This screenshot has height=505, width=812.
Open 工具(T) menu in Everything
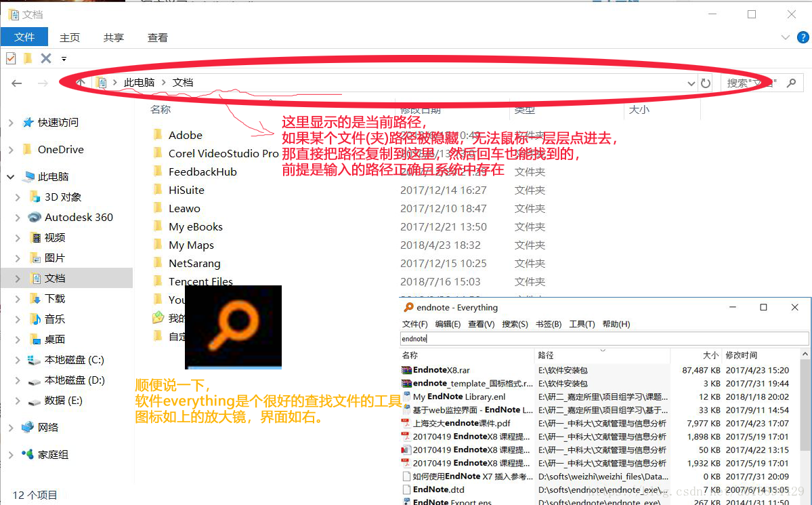pyautogui.click(x=582, y=324)
